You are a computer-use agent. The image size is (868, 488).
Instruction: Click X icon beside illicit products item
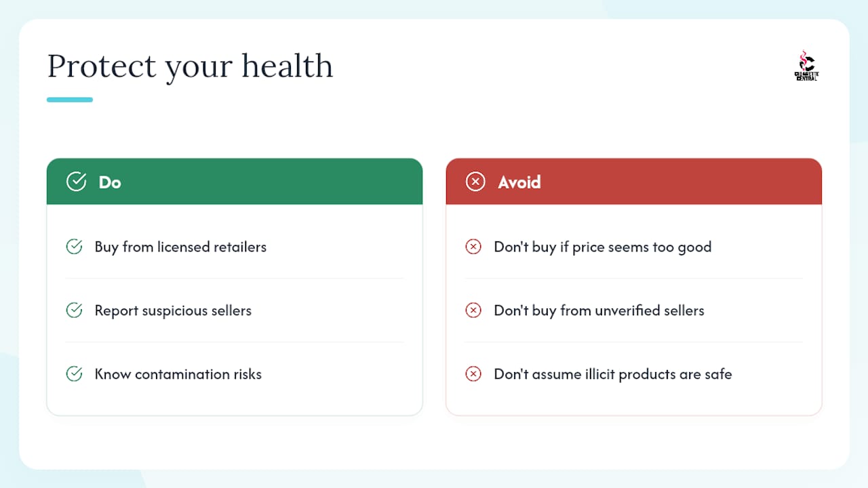click(473, 374)
